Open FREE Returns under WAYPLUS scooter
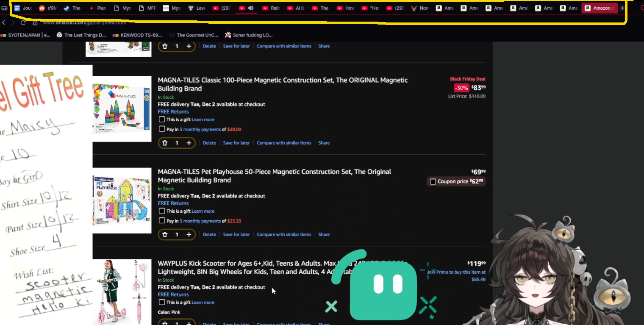 point(173,295)
